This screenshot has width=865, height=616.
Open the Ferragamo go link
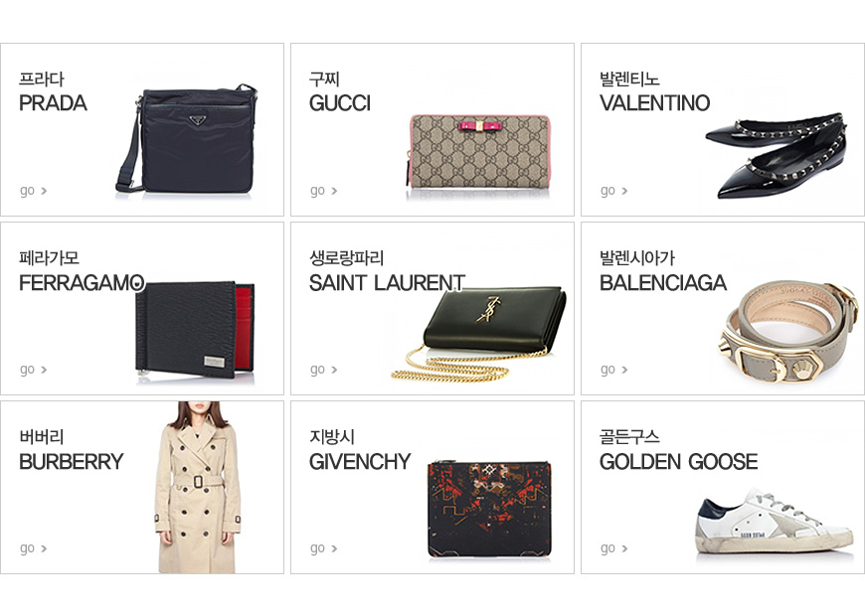(x=33, y=370)
